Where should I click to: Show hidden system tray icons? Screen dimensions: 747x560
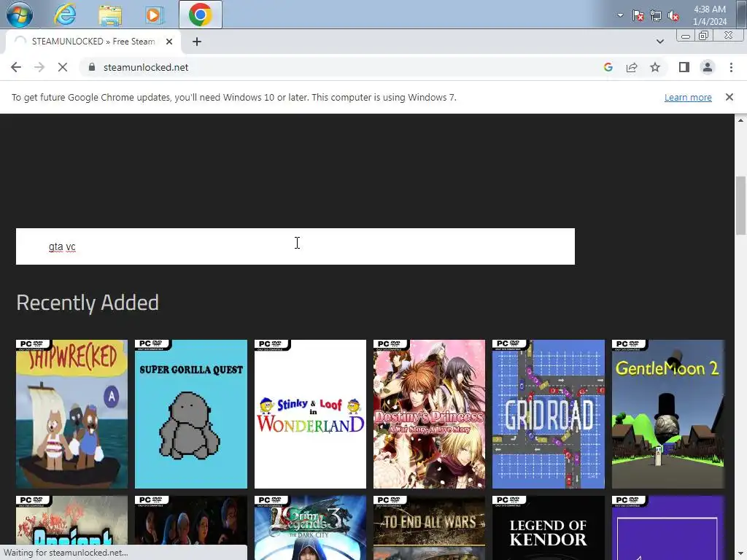(620, 15)
